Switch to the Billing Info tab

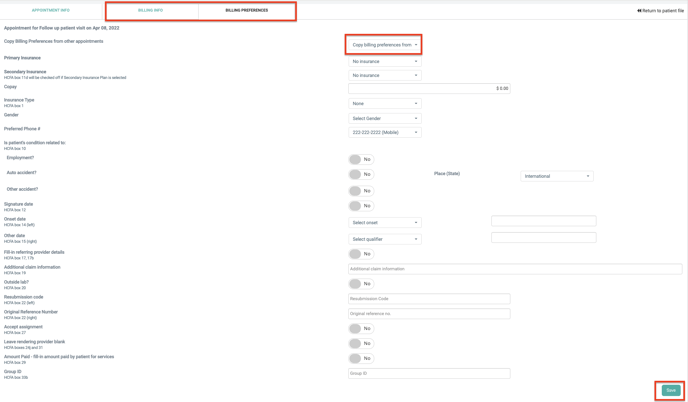click(x=151, y=11)
